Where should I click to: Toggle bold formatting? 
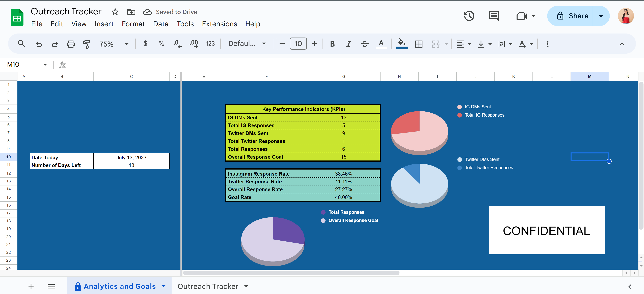(x=332, y=44)
